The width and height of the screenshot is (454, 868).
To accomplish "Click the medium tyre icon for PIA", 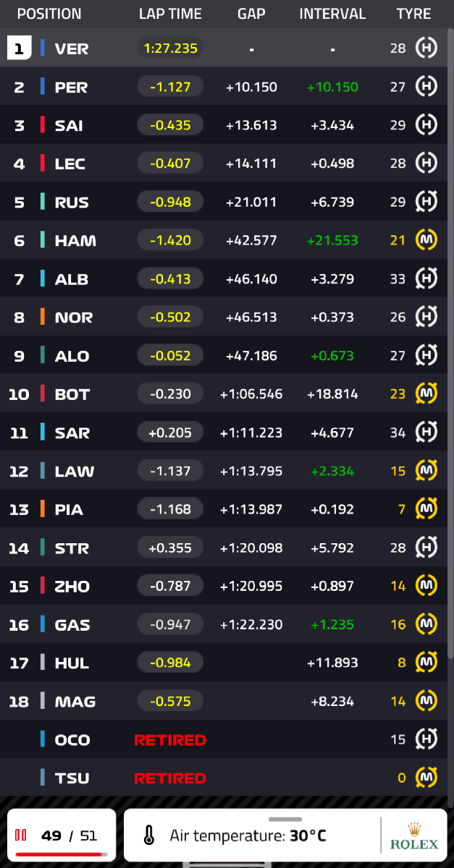I will 426,509.
